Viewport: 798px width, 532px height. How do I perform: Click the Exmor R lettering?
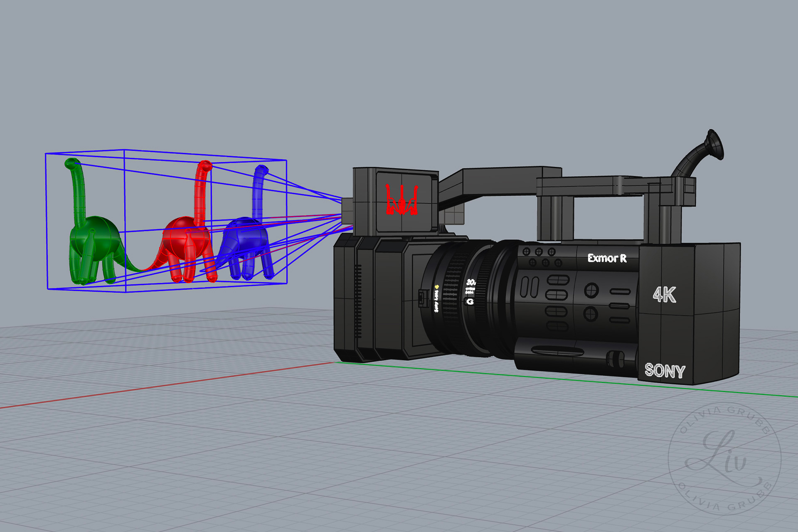tap(607, 258)
